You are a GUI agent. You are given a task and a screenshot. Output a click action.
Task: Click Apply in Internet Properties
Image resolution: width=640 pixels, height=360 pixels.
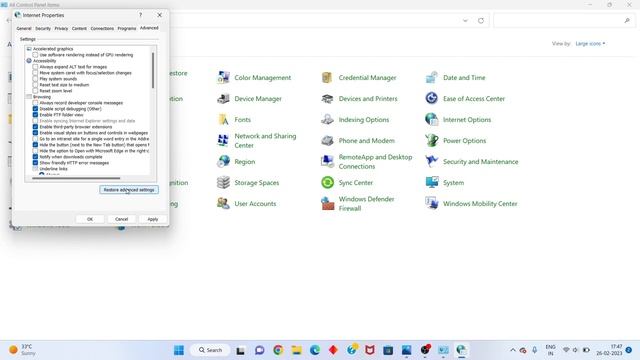(153, 219)
